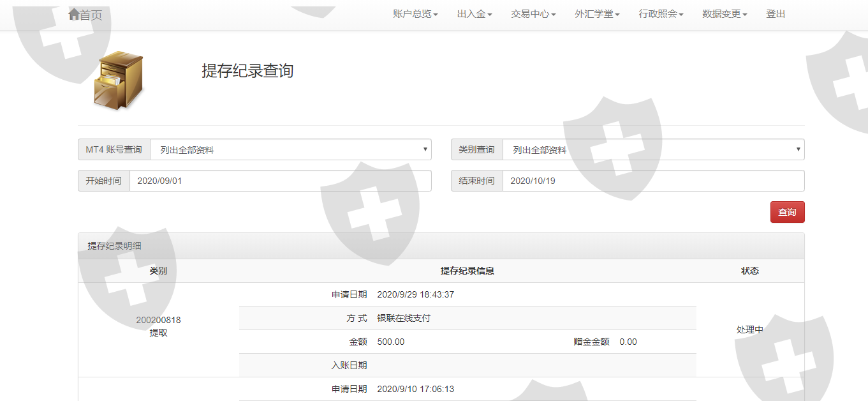Click the 状态 column header
868x401 pixels.
tap(750, 271)
